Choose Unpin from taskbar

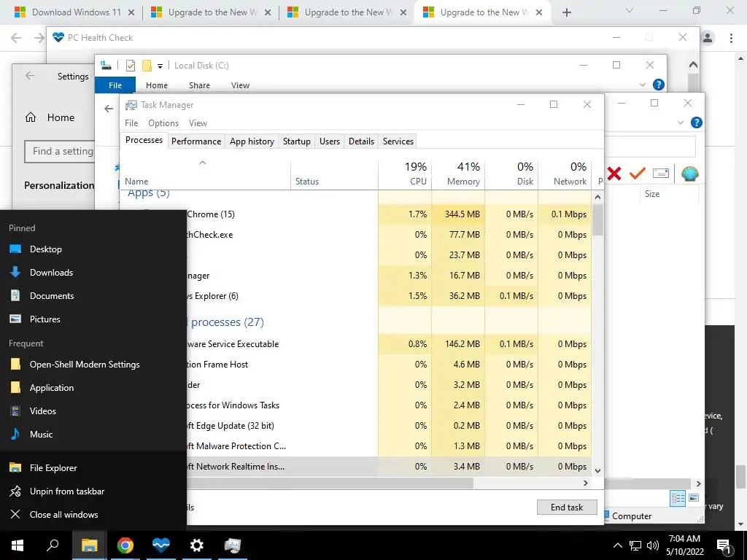[x=93, y=491]
